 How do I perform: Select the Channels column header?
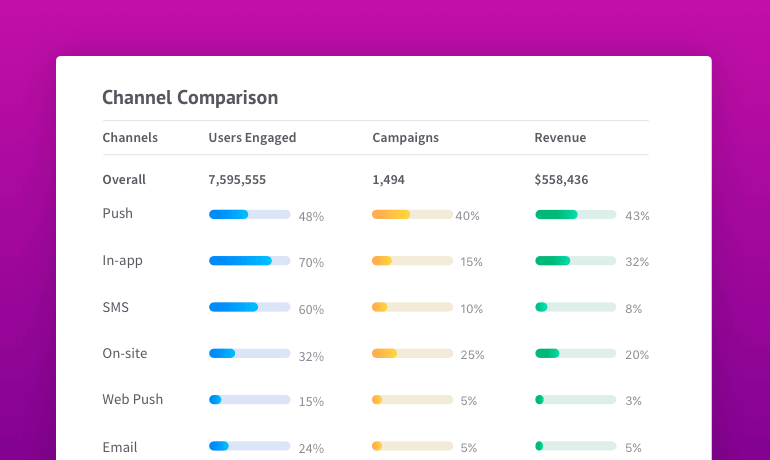coord(130,138)
